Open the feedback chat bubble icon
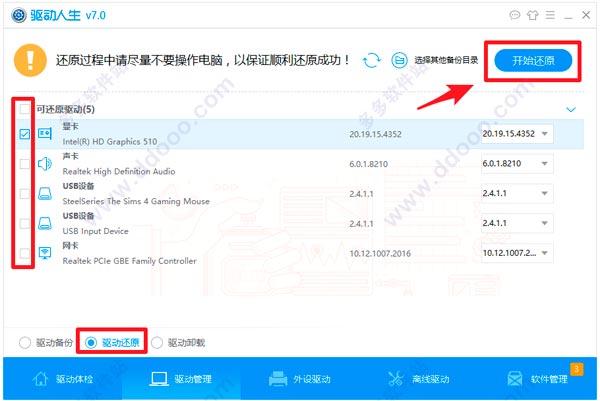Image resolution: width=600 pixels, height=401 pixels. (x=515, y=15)
